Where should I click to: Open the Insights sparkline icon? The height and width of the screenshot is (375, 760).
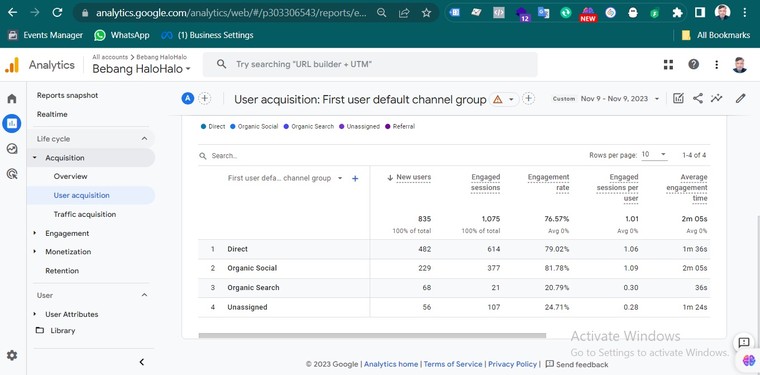tap(716, 98)
